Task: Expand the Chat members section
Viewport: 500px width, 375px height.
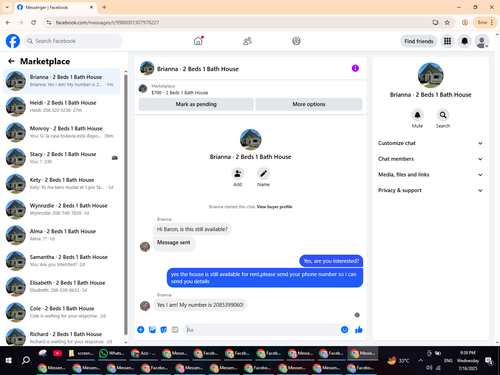Action: tap(430, 159)
